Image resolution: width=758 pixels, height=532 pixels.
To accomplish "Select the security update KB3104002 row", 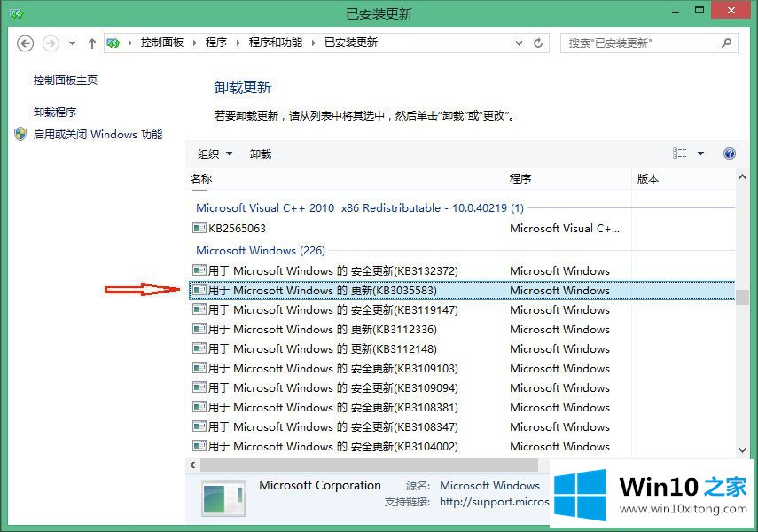I will point(461,446).
